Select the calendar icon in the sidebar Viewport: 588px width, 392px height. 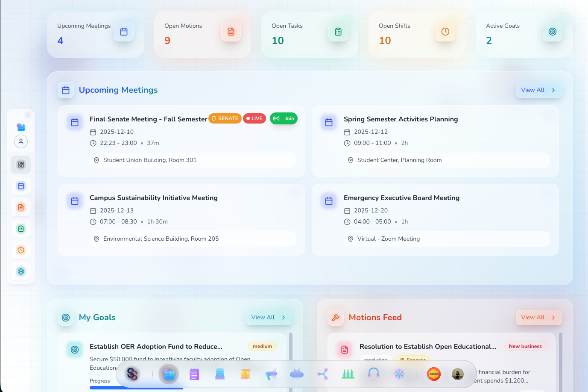coord(20,186)
